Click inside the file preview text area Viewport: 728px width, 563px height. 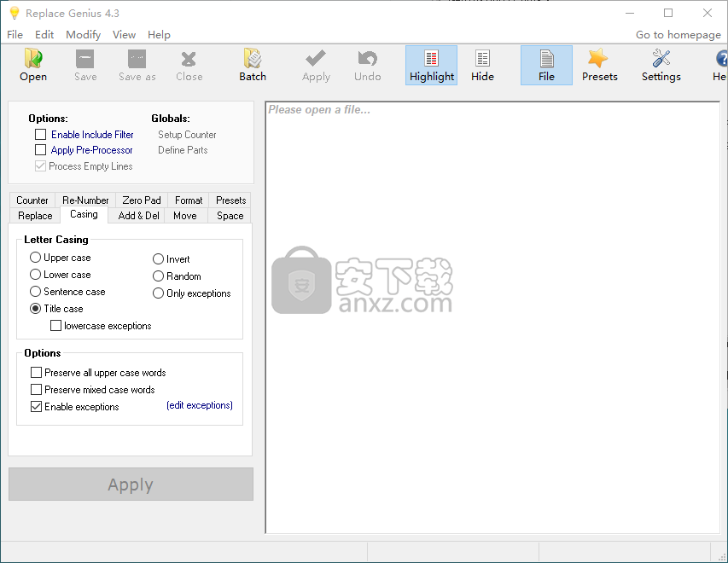pos(492,317)
